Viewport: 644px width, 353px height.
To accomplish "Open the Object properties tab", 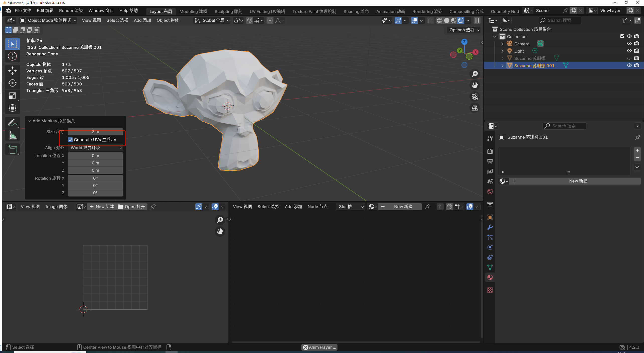I will (x=490, y=217).
